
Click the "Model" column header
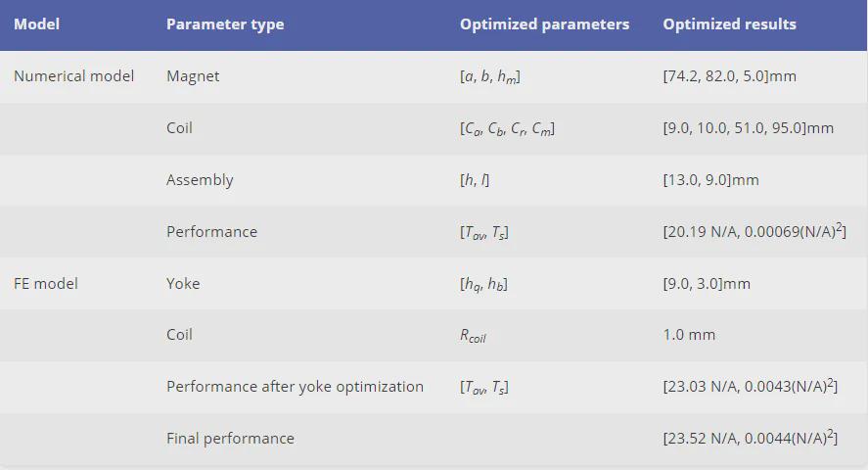[36, 24]
